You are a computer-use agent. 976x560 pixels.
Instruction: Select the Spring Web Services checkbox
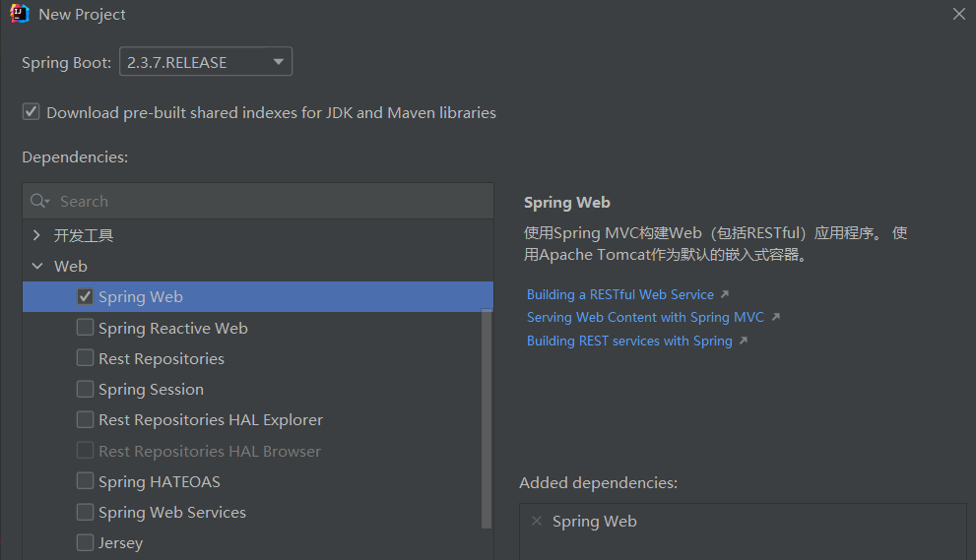[x=86, y=512]
